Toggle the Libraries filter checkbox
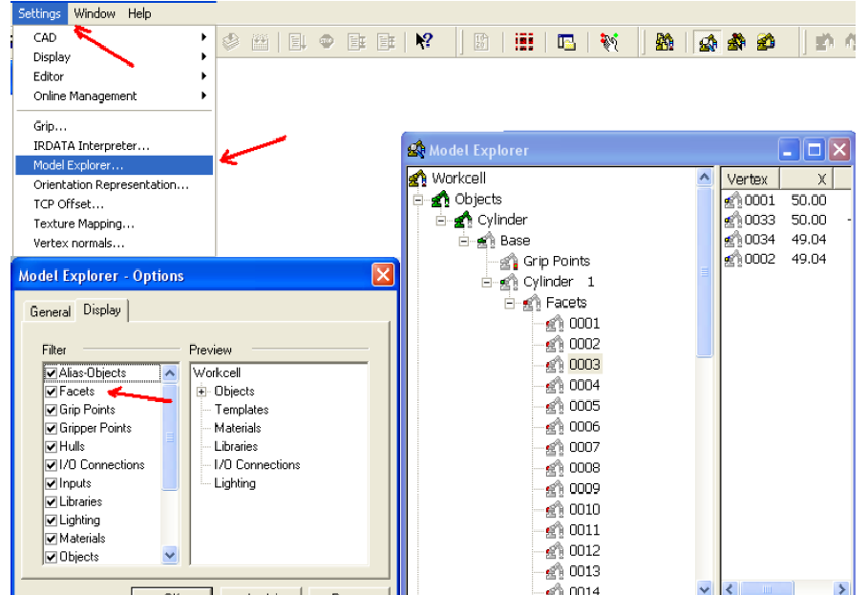 coord(51,501)
